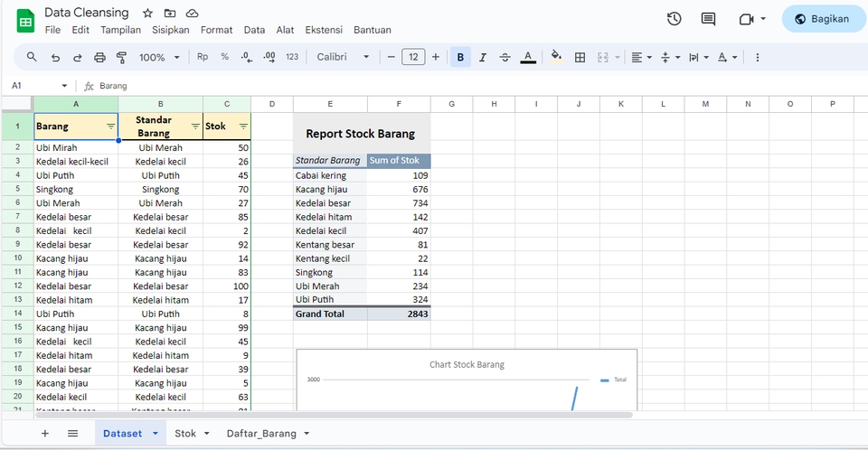
Task: Decrease decimal places
Action: tap(247, 57)
